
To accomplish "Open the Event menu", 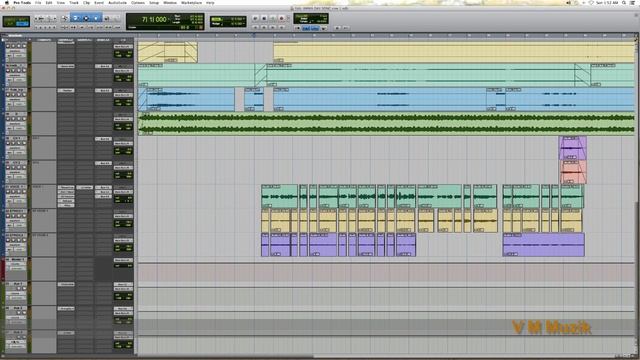I will point(99,2).
